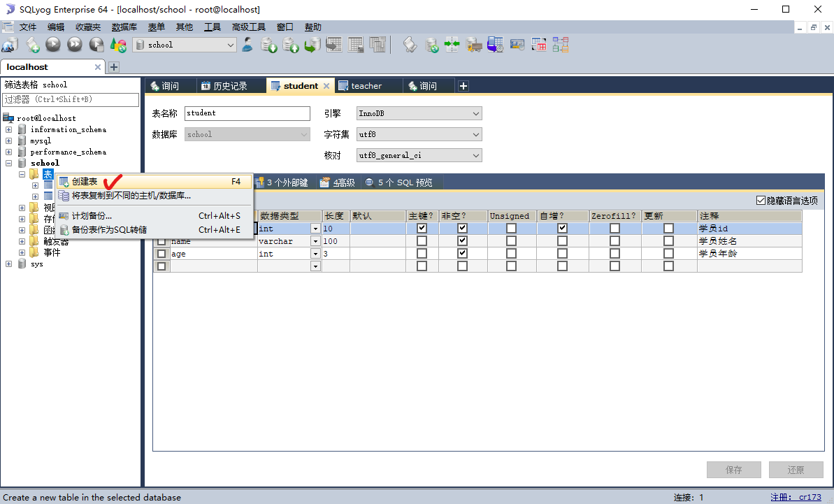Screen dimensions: 834x504
Task: Toggle 非空 checkbox in name row
Action: click(x=462, y=241)
